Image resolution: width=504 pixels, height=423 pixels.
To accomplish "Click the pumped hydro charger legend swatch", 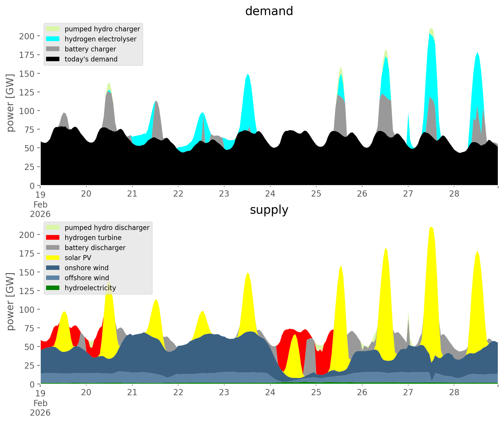I will click(x=53, y=29).
